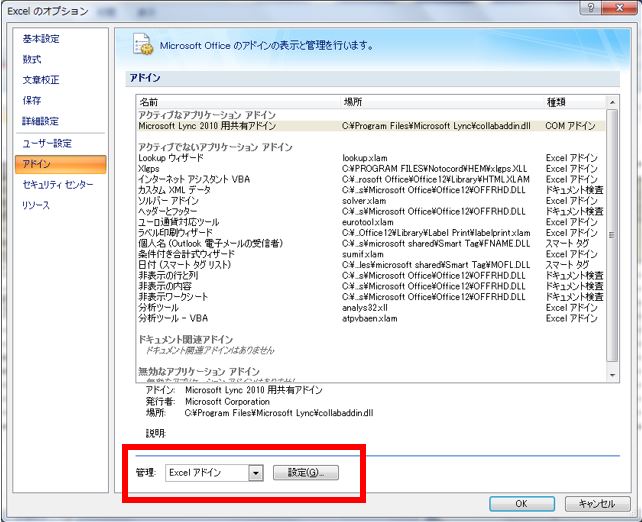Select the ユーロ通貨対応ツール add-in

pyautogui.click(x=179, y=221)
